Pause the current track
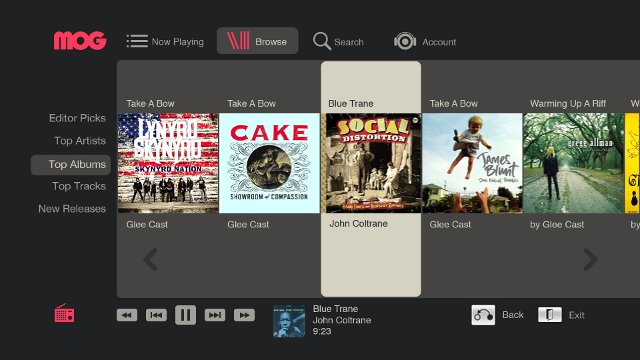The width and height of the screenshot is (640, 360). [186, 315]
